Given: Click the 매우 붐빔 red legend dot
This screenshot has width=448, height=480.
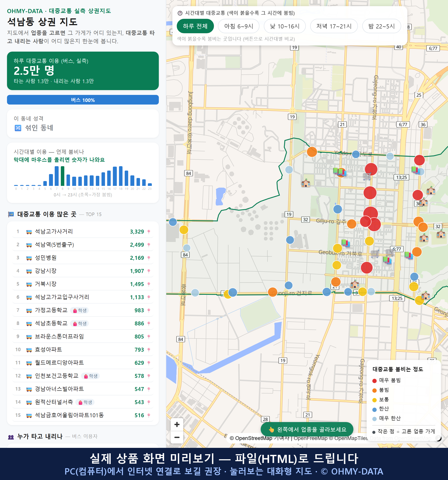Looking at the screenshot, I should coord(374,381).
